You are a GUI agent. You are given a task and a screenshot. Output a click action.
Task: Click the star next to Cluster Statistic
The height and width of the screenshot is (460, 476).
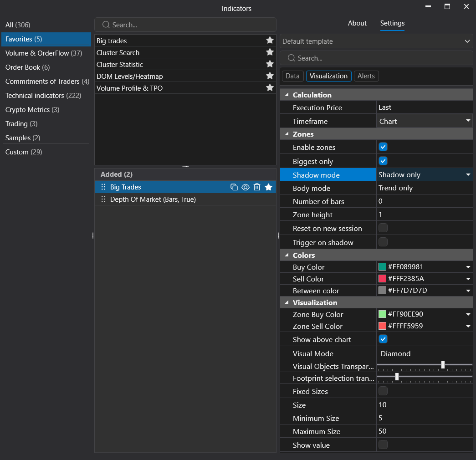pos(270,64)
